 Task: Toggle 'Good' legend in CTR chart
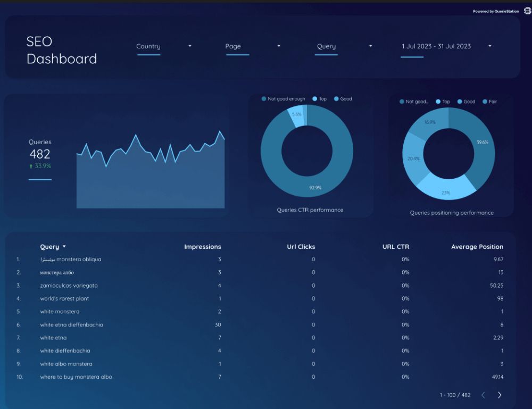[343, 99]
